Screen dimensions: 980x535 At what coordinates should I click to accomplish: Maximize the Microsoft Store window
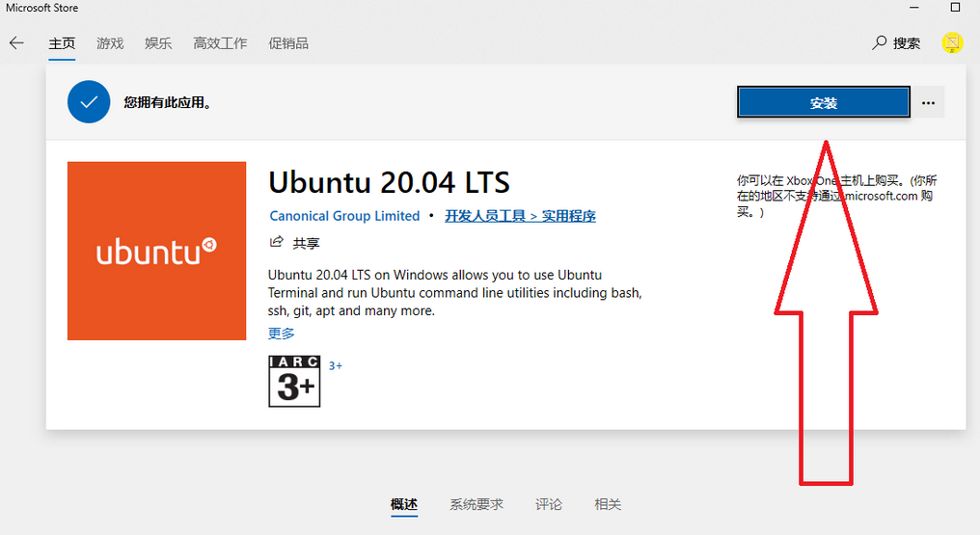[955, 8]
